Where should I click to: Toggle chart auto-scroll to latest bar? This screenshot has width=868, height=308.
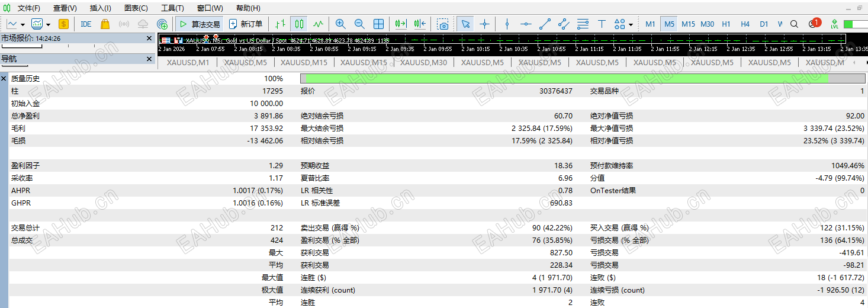point(401,24)
